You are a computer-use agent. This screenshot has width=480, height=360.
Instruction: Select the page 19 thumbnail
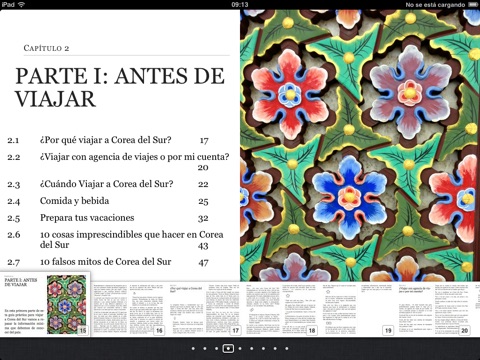[x=358, y=309]
